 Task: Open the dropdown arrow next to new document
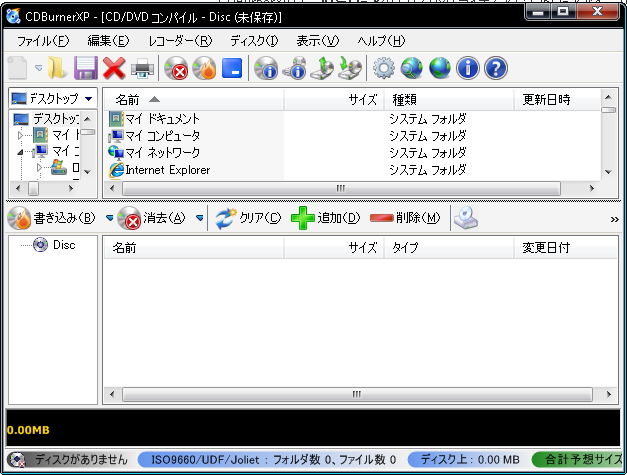(x=38, y=68)
